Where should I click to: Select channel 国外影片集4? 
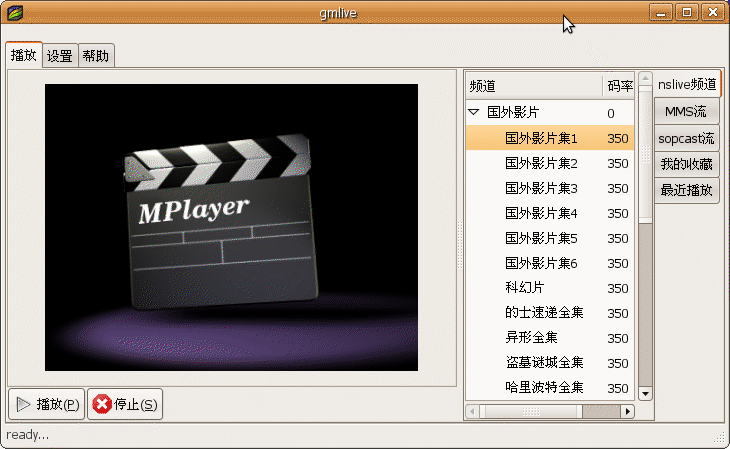[550, 213]
